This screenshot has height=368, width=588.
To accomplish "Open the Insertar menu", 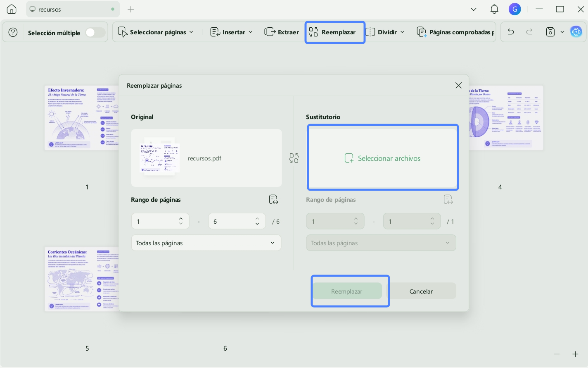I will 231,32.
